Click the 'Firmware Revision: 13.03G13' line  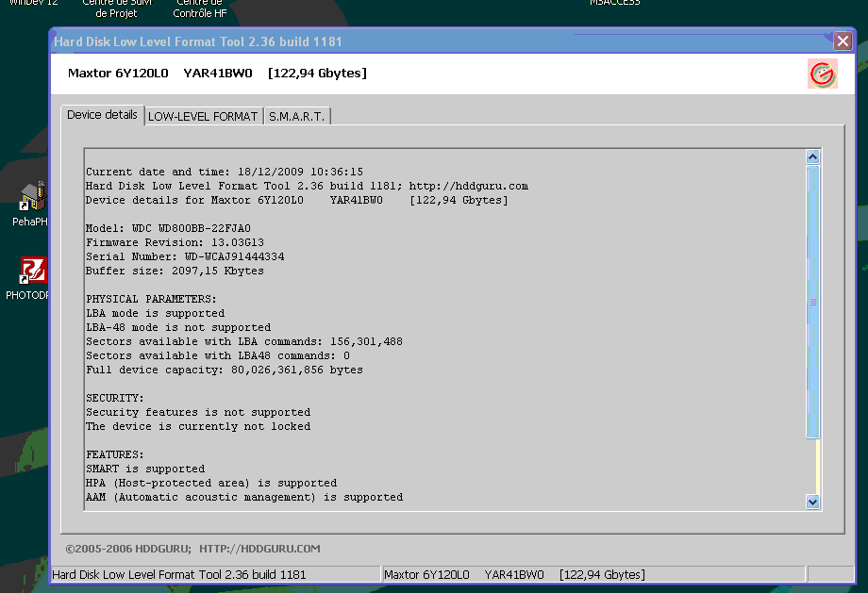[175, 242]
